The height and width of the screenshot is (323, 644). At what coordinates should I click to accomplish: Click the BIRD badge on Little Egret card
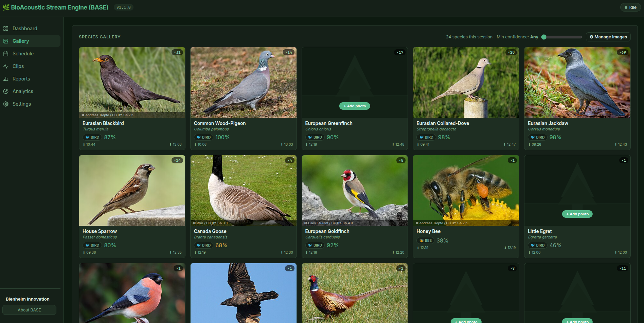click(538, 245)
